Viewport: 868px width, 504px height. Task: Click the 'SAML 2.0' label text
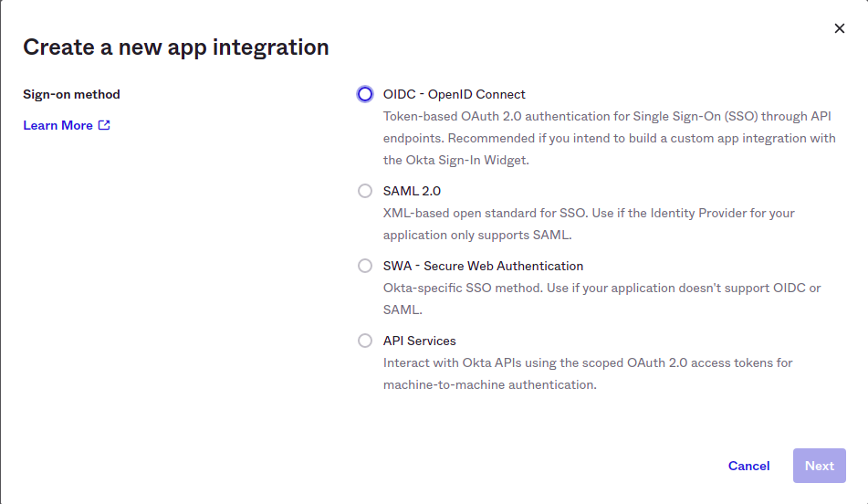pos(412,191)
